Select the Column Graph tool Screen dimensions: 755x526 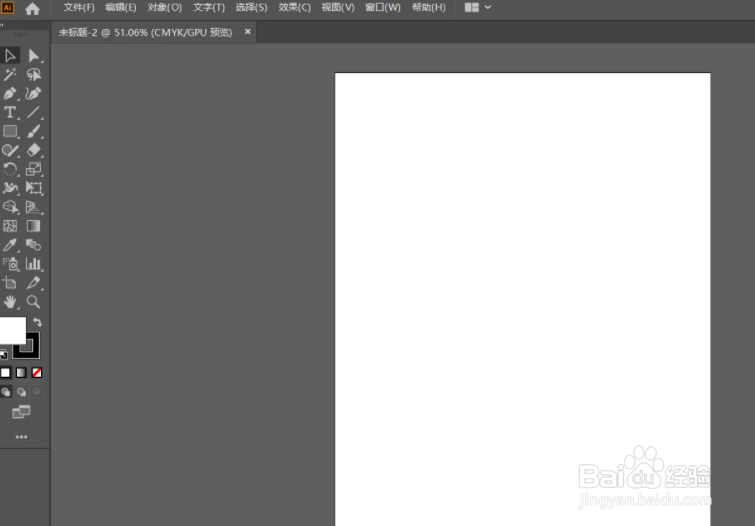[33, 263]
